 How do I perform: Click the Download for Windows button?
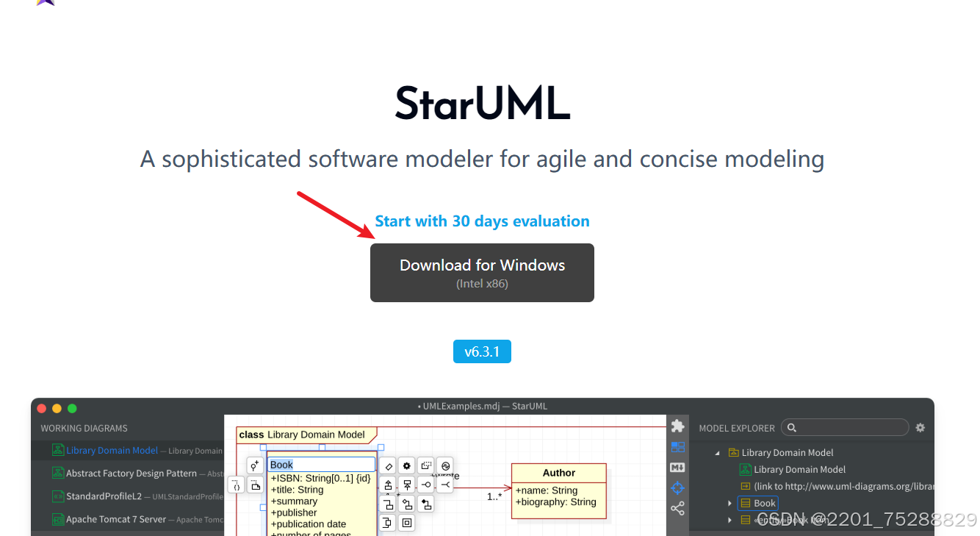tap(482, 273)
